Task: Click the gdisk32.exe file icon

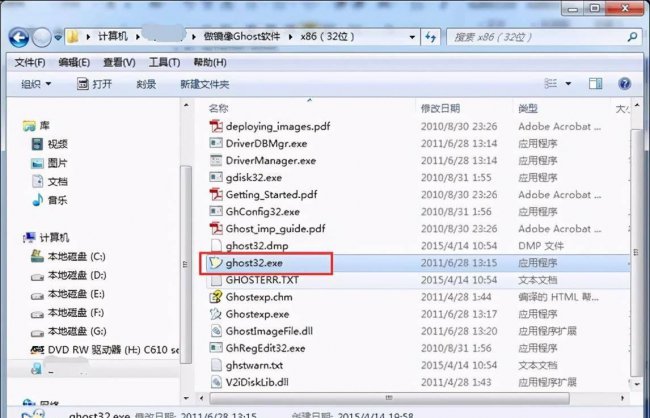Action: click(216, 177)
